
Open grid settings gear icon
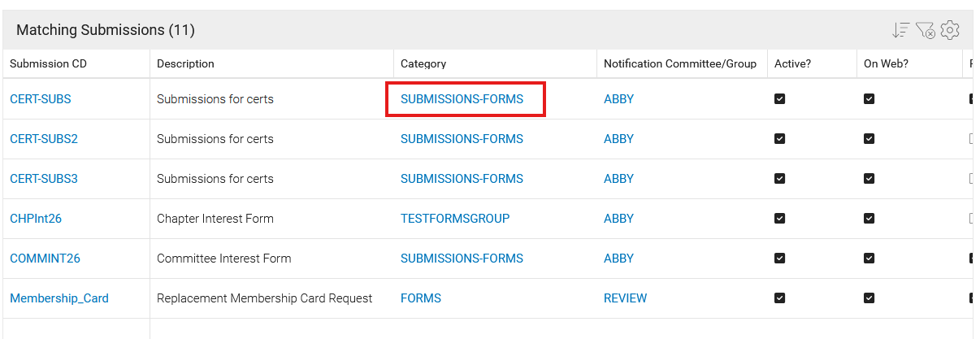(950, 30)
